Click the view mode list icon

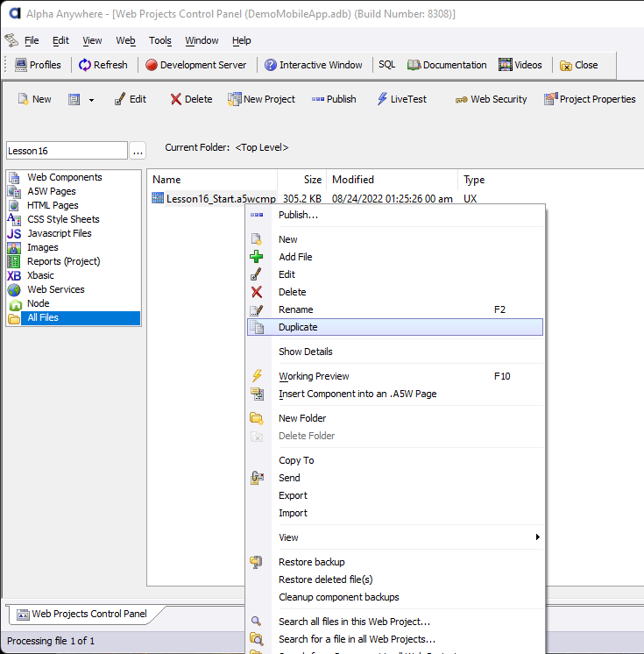[x=74, y=100]
